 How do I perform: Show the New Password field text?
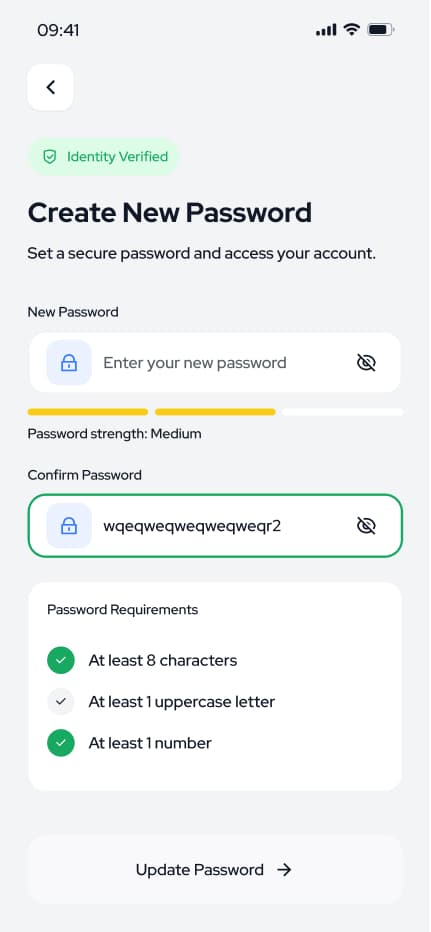click(x=366, y=363)
